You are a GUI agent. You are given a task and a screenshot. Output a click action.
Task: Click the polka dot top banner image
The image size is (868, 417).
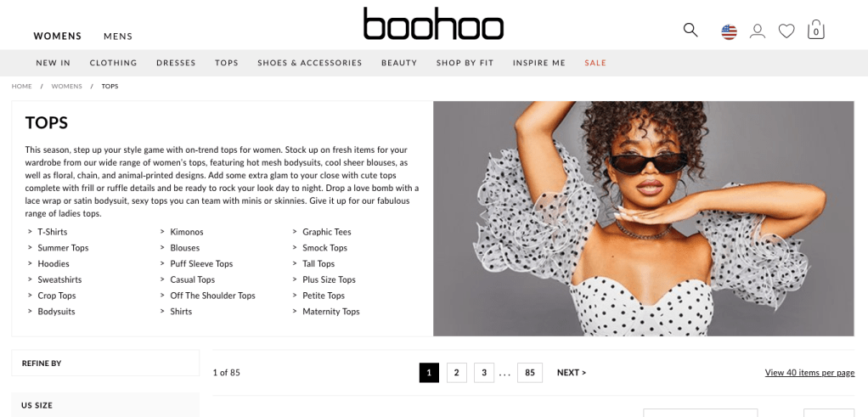(644, 218)
